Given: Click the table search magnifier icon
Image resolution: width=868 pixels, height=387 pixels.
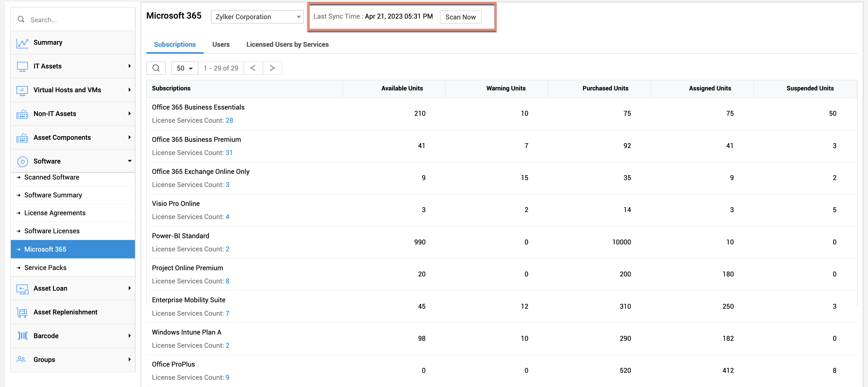Looking at the screenshot, I should (x=156, y=68).
